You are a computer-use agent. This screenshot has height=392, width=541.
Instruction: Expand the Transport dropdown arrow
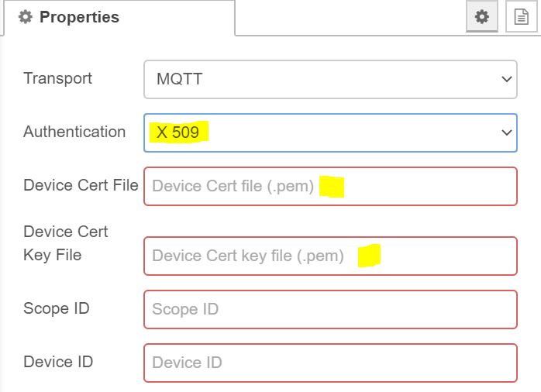pyautogui.click(x=506, y=79)
